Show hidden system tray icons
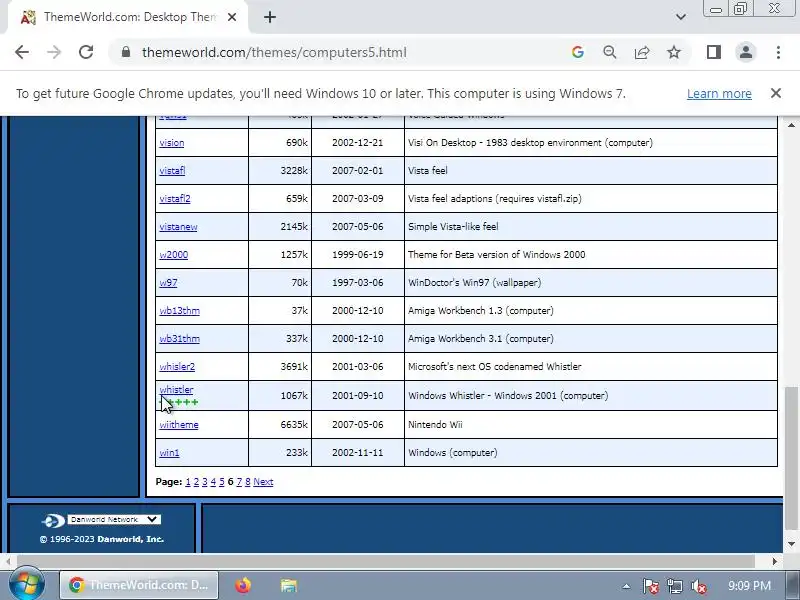 click(x=626, y=586)
